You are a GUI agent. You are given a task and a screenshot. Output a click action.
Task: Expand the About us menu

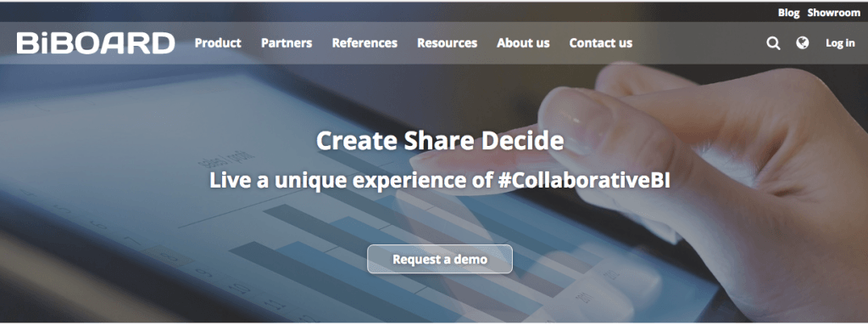click(x=523, y=42)
